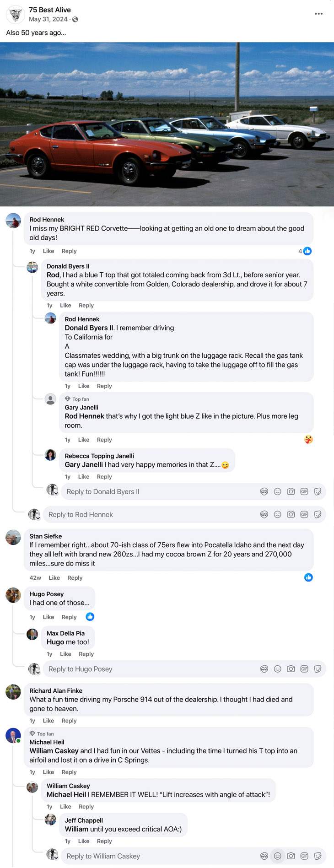Click the avatar sticker icon in Donald Byers II reply box
The height and width of the screenshot is (868, 334).
264,491
